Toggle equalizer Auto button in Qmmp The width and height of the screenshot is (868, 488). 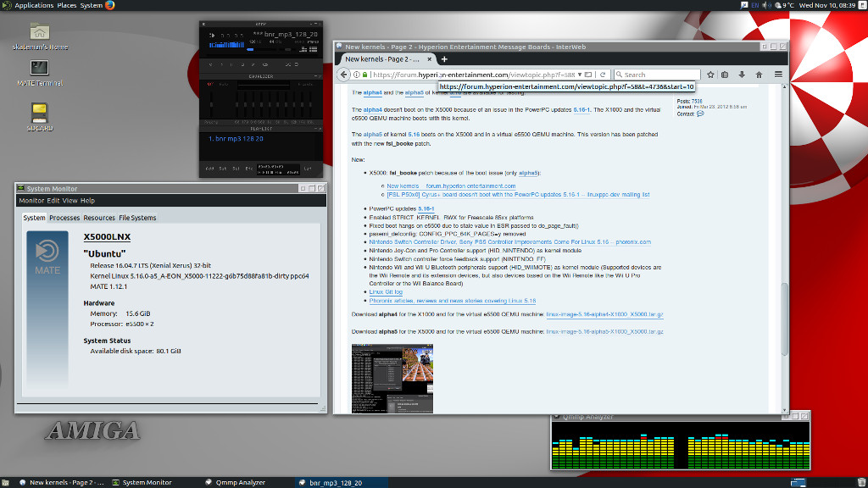pos(224,84)
